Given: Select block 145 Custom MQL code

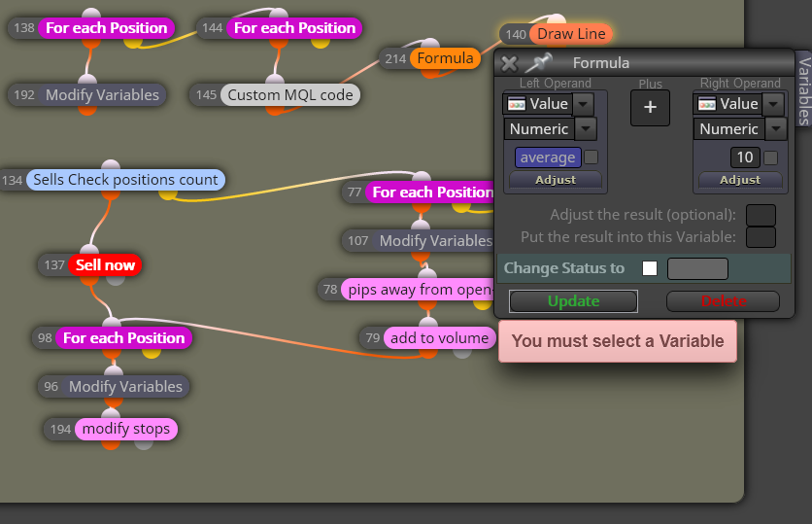Looking at the screenshot, I should [x=290, y=95].
